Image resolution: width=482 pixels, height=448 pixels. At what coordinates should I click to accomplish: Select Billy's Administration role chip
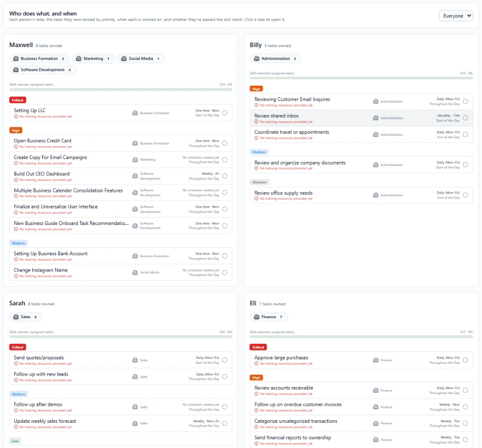(275, 58)
